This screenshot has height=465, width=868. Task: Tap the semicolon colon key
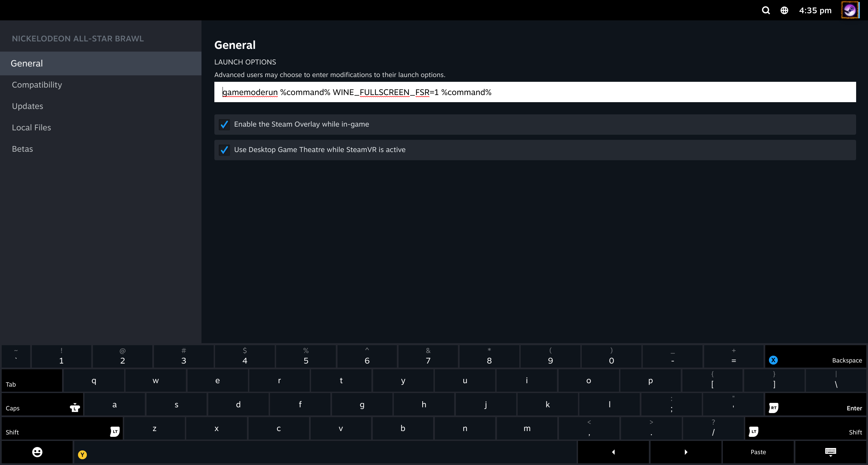point(671,404)
